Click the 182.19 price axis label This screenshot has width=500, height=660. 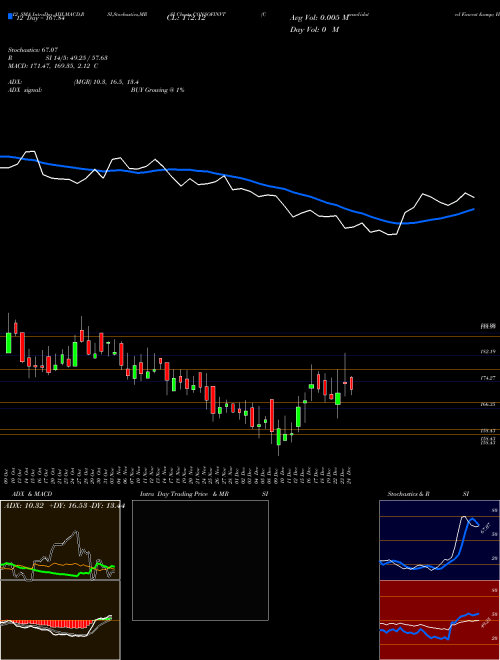[x=489, y=351]
